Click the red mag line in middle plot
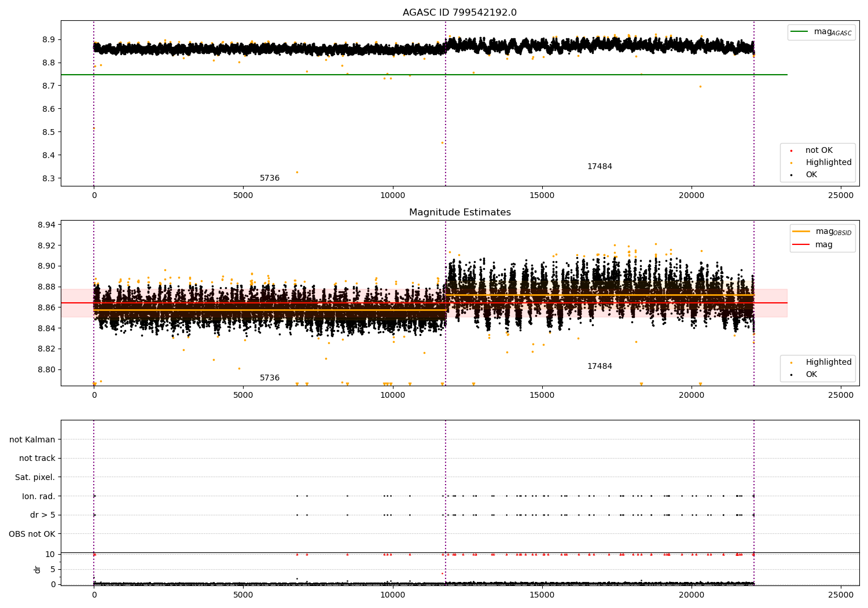This screenshot has width=868, height=608. 424,303
